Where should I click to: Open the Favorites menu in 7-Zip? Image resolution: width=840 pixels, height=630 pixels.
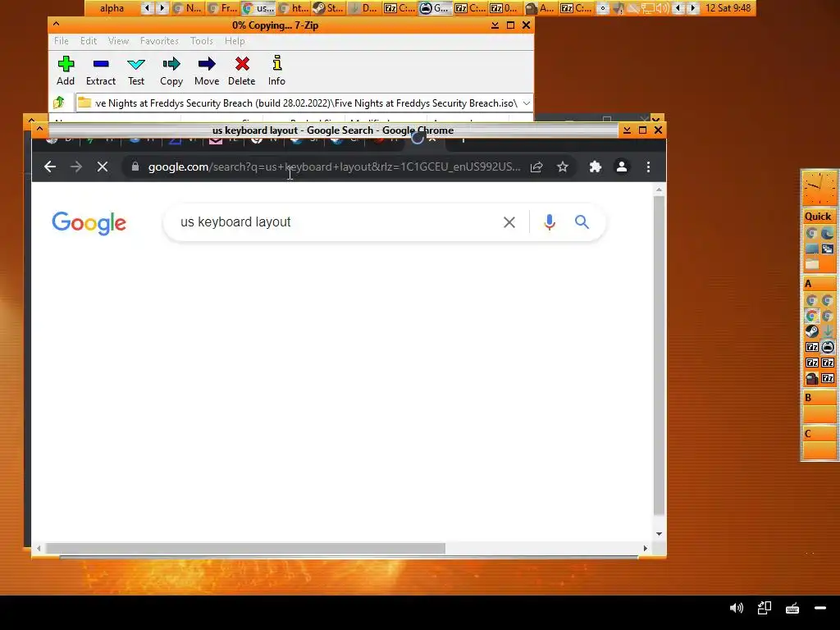(x=159, y=41)
